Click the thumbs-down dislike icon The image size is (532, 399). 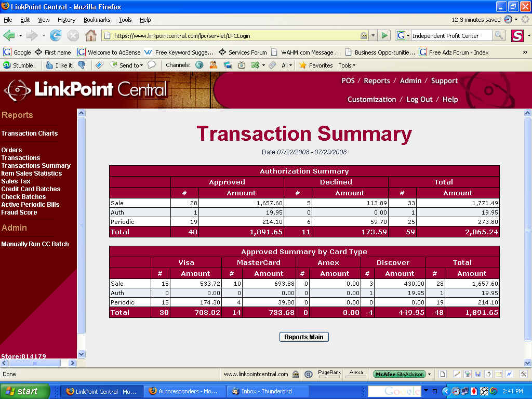[82, 65]
